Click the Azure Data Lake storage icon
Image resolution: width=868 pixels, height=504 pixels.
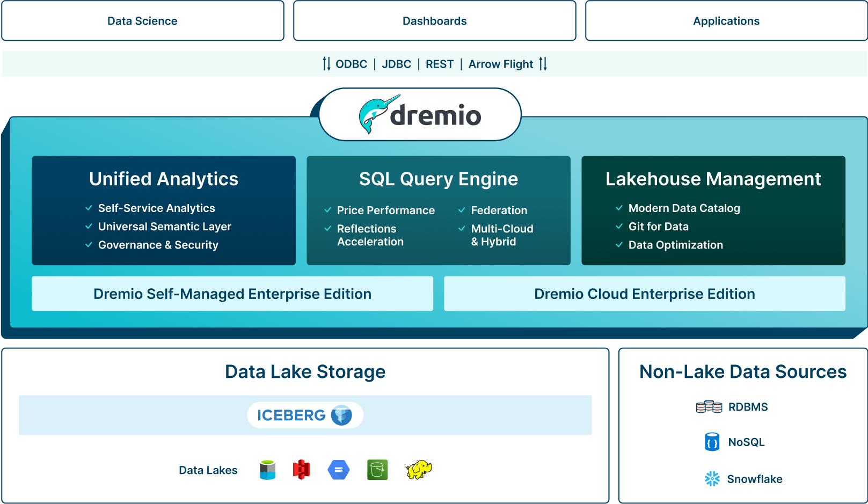point(267,470)
